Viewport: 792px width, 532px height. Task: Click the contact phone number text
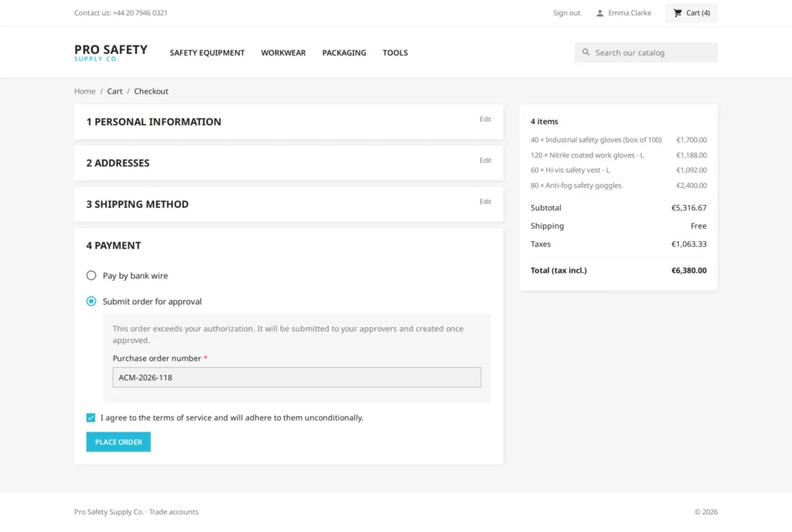coord(140,13)
